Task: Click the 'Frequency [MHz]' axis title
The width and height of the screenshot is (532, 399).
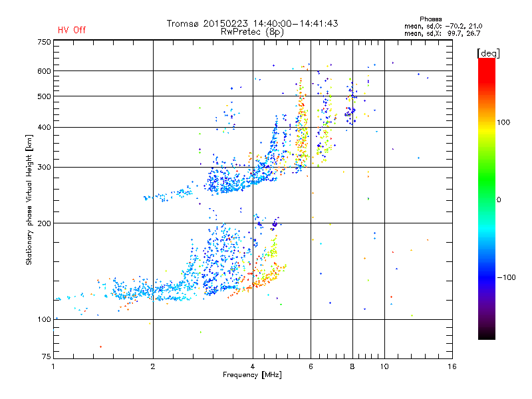Action: [252, 375]
